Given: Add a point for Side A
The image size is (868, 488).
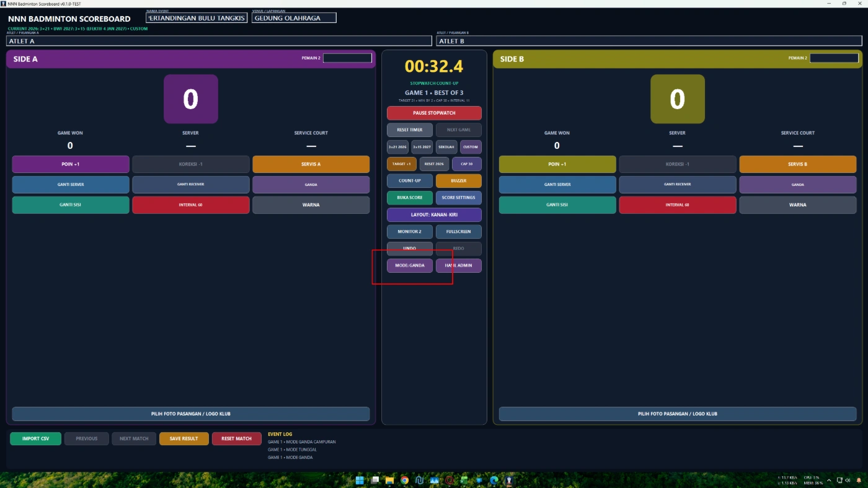Looking at the screenshot, I should click(71, 164).
